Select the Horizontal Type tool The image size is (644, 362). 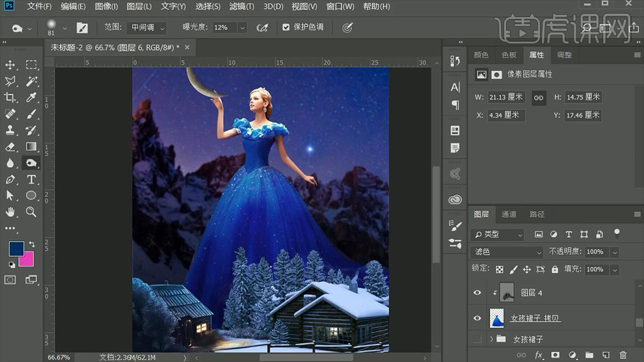tap(31, 179)
